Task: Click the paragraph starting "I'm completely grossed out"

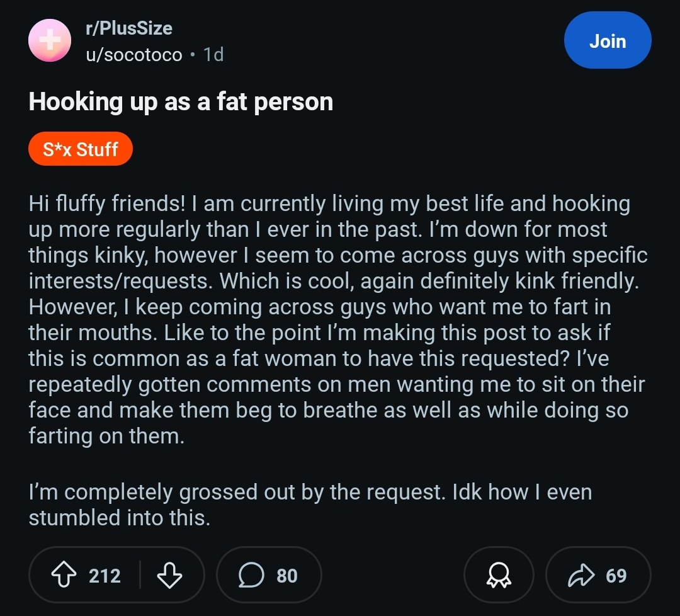Action: [x=310, y=505]
